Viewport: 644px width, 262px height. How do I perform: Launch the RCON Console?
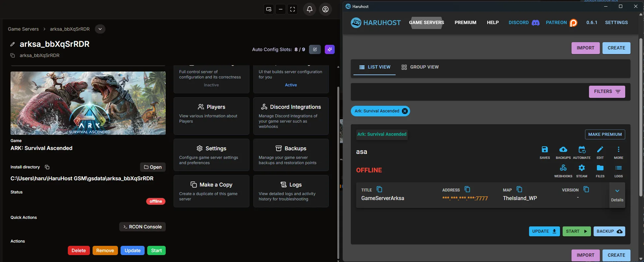coord(142,227)
